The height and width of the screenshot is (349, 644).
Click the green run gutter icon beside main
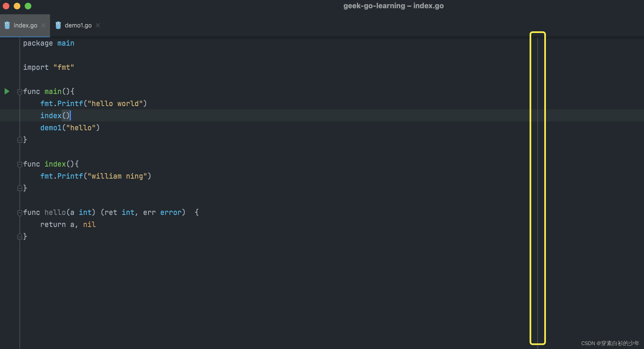7,92
